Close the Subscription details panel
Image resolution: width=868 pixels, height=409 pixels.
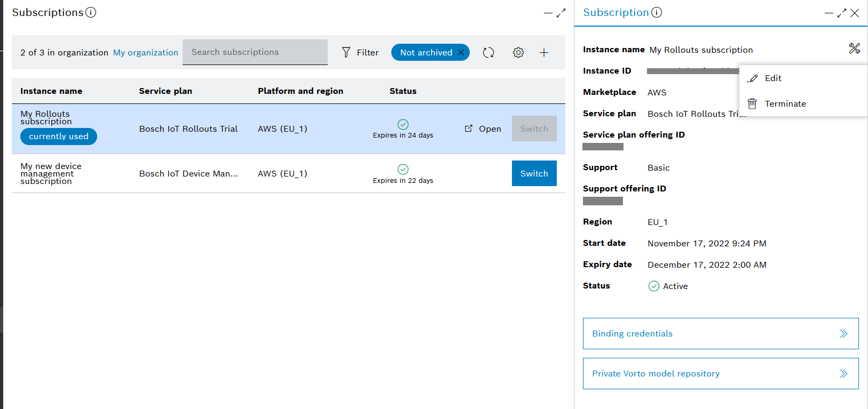(x=855, y=13)
